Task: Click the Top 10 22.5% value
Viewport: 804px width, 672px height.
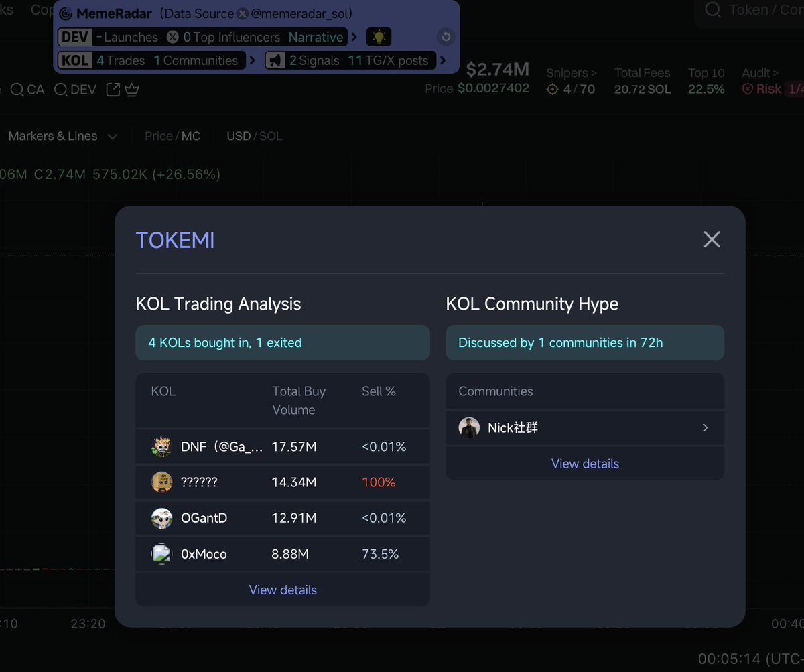Action: pos(706,89)
